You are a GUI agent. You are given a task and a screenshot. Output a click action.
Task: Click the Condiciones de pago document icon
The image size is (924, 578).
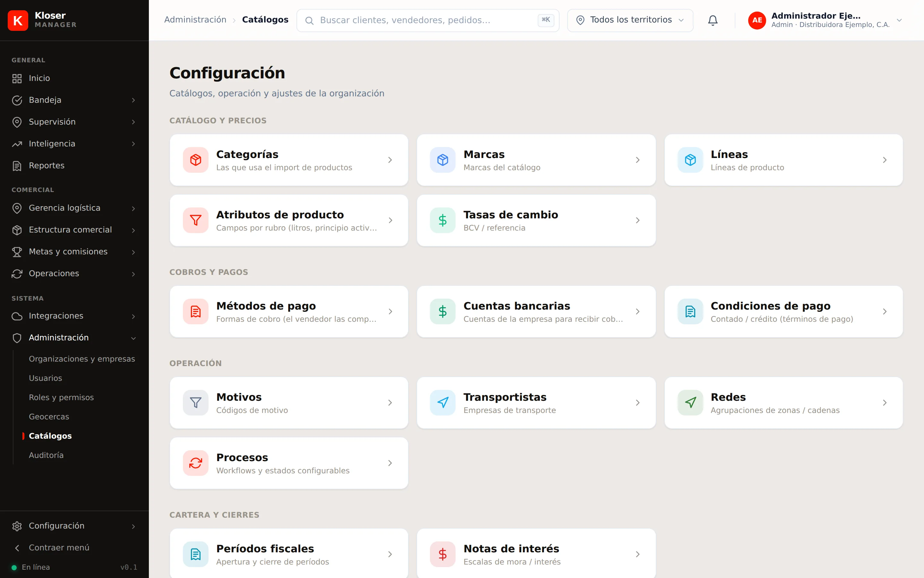[x=690, y=311]
